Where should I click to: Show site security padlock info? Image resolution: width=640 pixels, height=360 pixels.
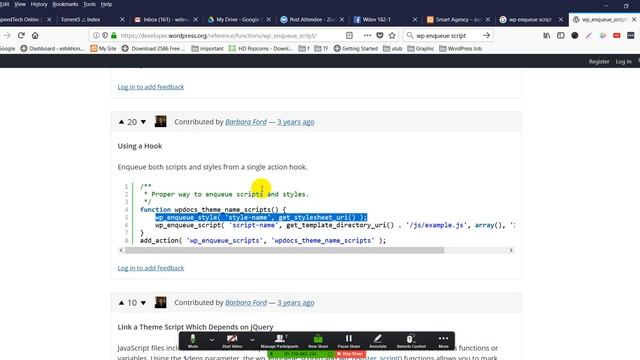[114, 36]
